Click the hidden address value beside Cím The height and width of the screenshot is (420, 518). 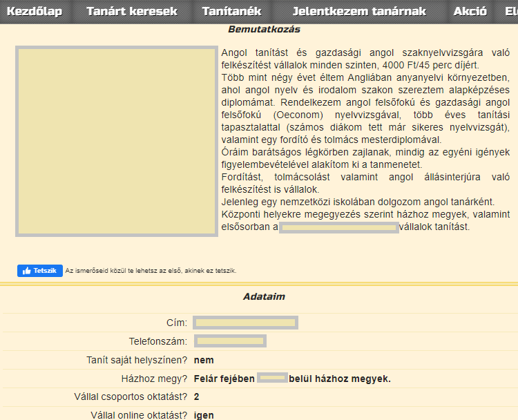click(245, 323)
